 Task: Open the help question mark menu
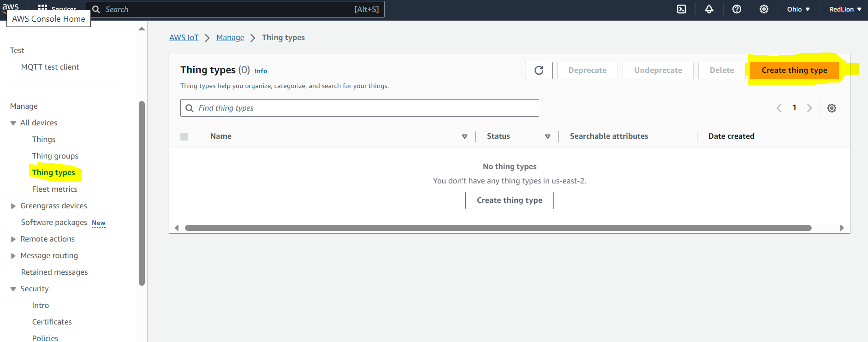point(737,9)
